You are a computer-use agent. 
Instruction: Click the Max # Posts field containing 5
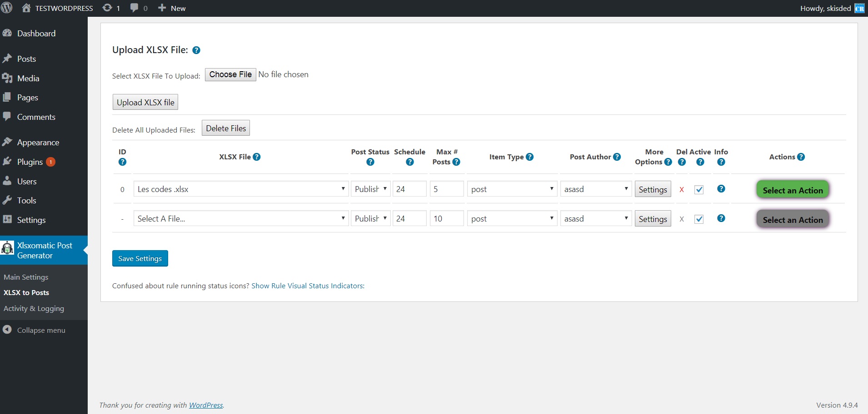446,189
